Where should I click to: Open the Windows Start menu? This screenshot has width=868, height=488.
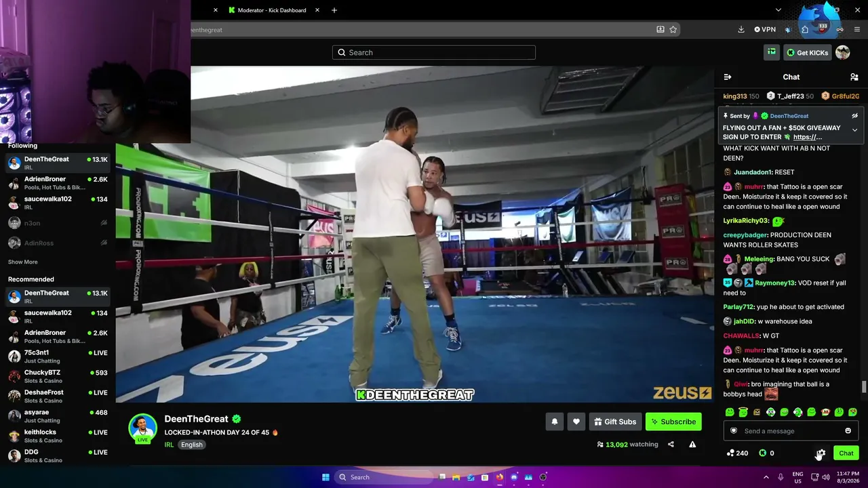coord(325,477)
